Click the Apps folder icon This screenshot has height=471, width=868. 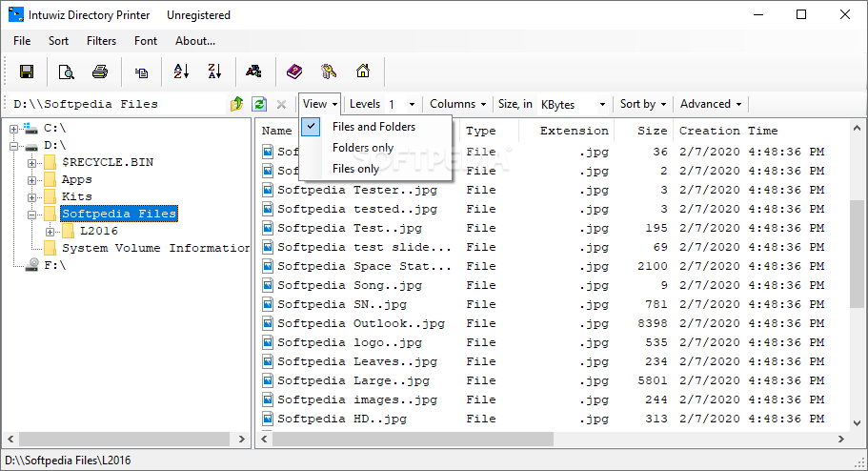[50, 179]
